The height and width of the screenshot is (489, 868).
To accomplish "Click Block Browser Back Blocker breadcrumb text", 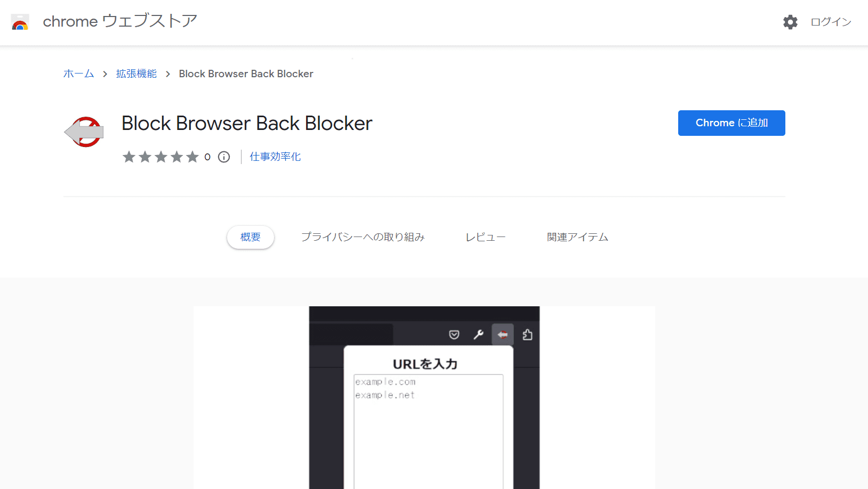I will (x=246, y=74).
